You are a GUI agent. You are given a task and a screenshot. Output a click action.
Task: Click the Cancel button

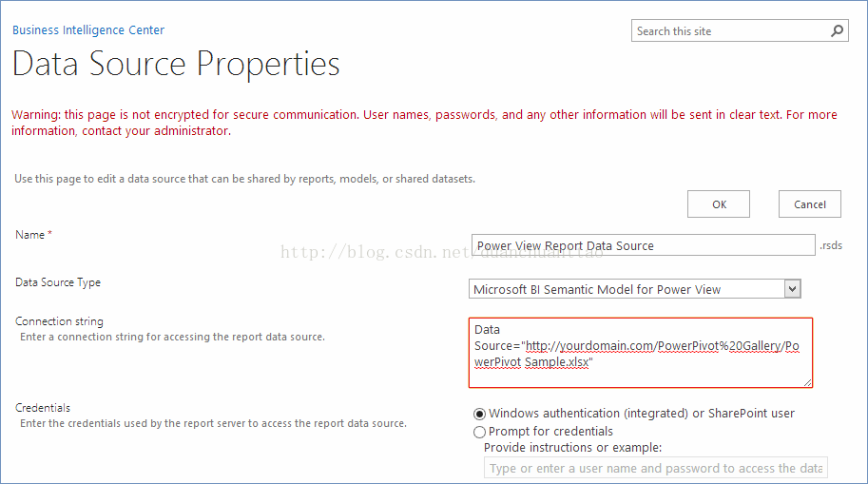click(809, 204)
